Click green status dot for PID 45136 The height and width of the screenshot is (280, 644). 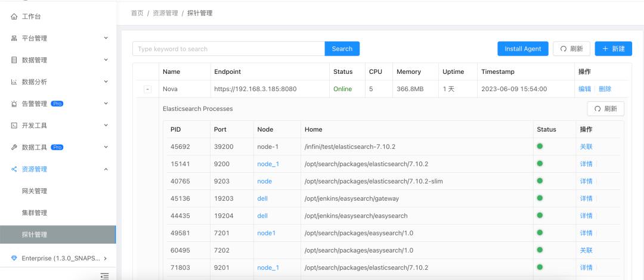(x=540, y=198)
